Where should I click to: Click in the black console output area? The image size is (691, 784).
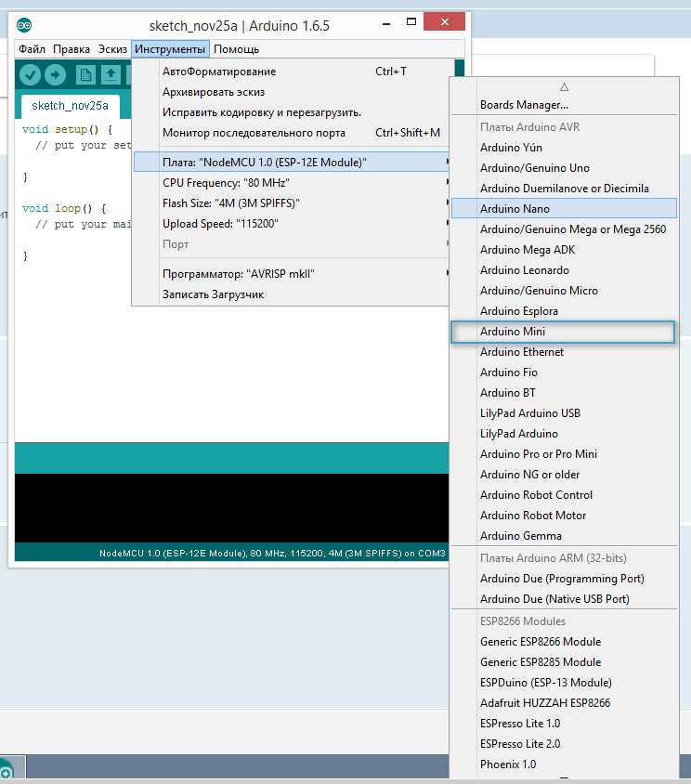(x=231, y=508)
